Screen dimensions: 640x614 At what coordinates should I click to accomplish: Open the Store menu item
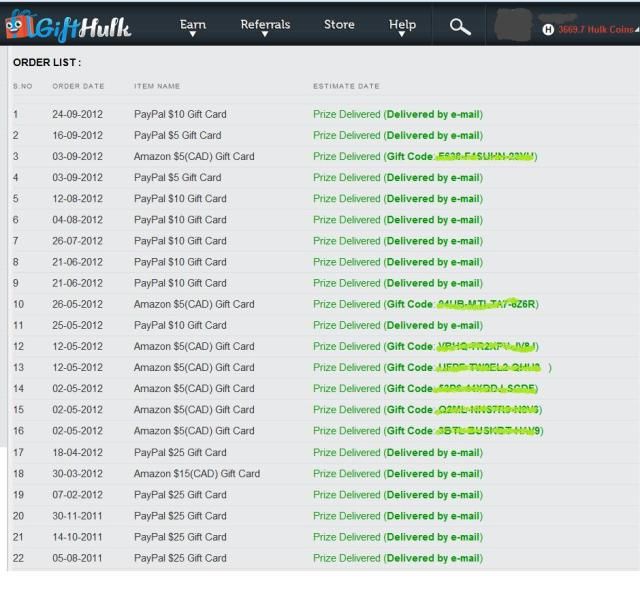(339, 25)
